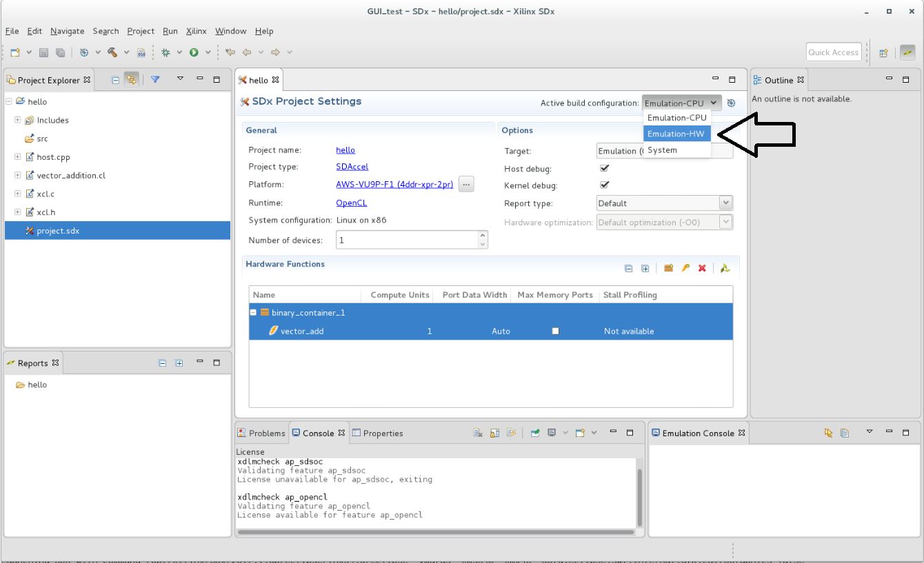Click the Quick Access search field
The height and width of the screenshot is (563, 924).
coord(834,52)
